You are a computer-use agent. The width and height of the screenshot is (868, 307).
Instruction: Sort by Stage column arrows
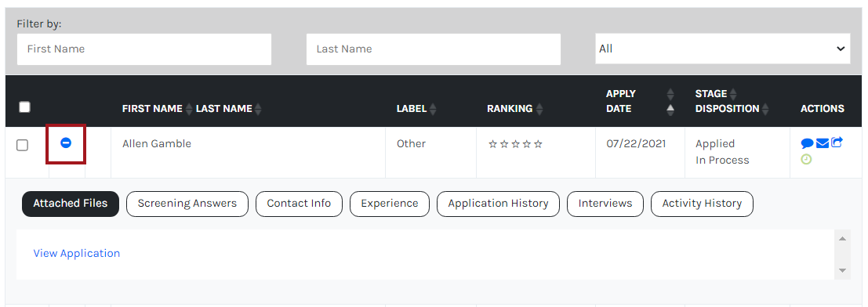pyautogui.click(x=733, y=93)
